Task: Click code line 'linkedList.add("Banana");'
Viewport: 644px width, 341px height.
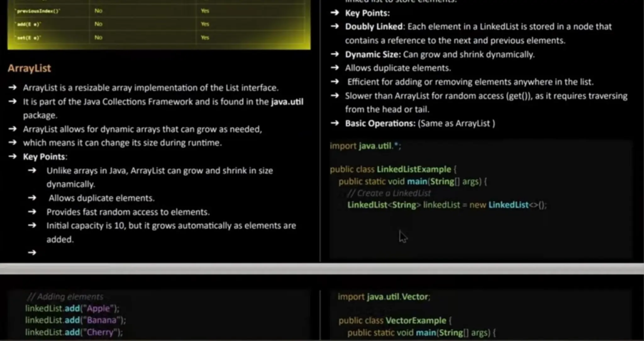Action: [75, 320]
